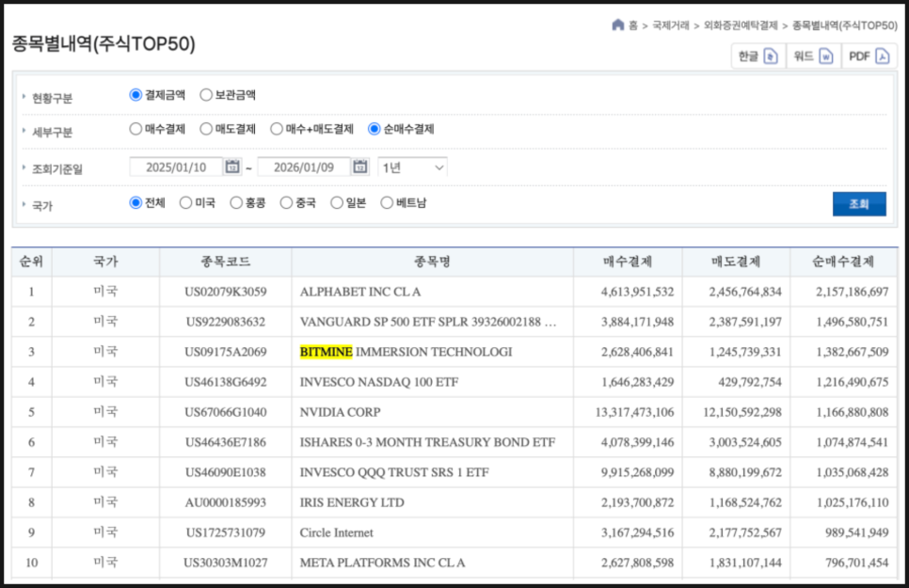Open 국제거래 in the breadcrumb
This screenshot has height=588, width=909.
[x=672, y=25]
